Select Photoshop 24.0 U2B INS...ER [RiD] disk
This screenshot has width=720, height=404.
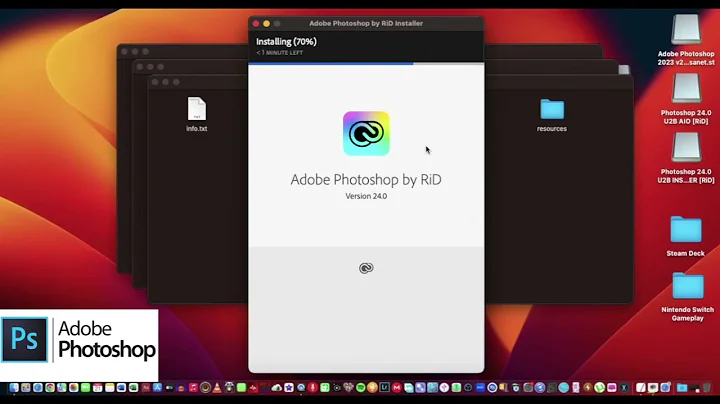coord(686,158)
